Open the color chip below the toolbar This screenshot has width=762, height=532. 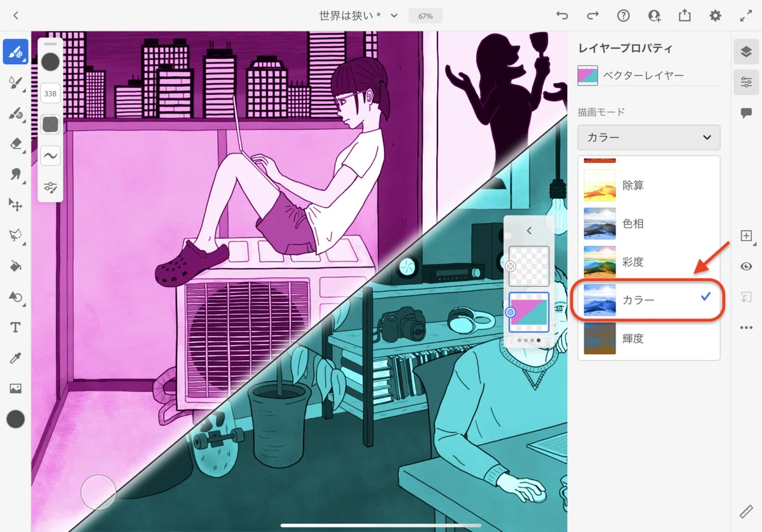[x=15, y=419]
